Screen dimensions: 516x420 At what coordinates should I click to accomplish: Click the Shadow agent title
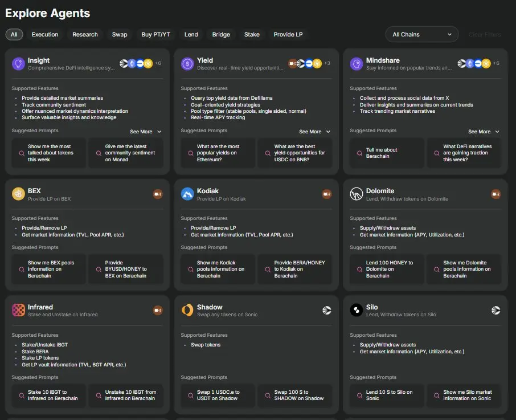tap(210, 307)
